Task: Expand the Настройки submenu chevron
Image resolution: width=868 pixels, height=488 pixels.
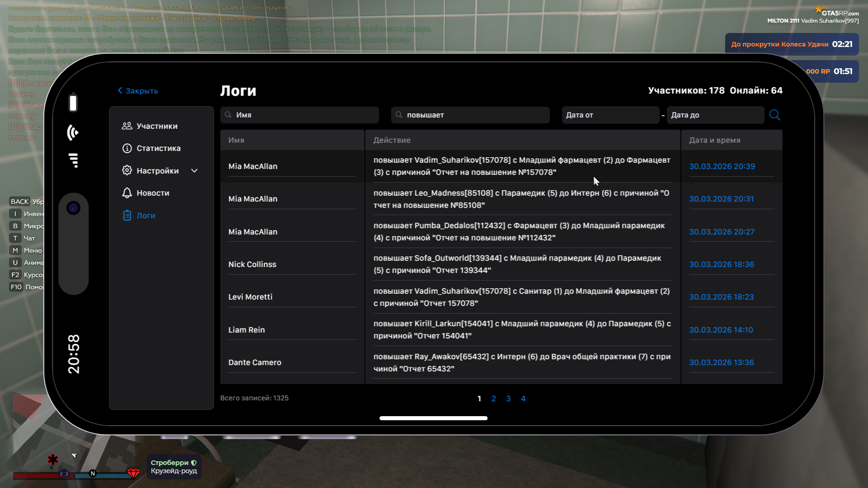Action: point(194,171)
